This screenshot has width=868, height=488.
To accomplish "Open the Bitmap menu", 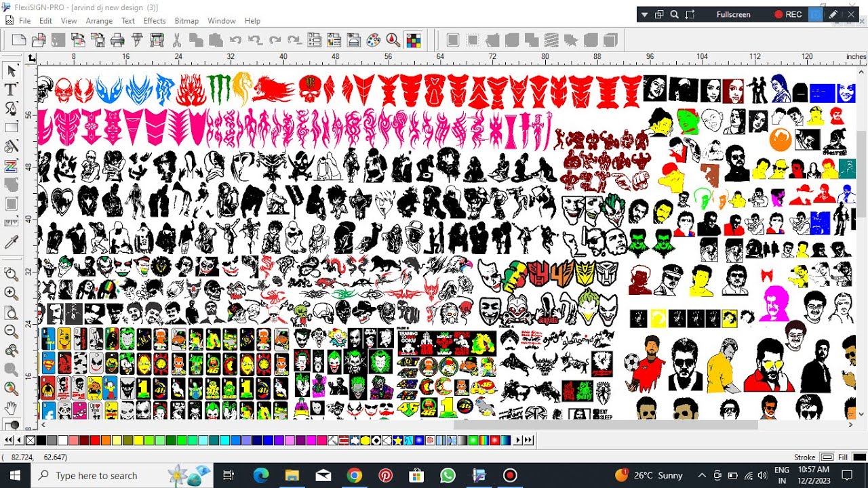I will (186, 21).
